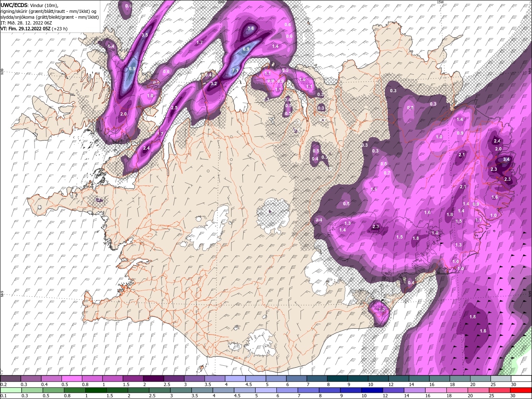The height and width of the screenshot is (399, 532).
Task: Click the 3.8 precipitation value on the map
Action: point(251,28)
